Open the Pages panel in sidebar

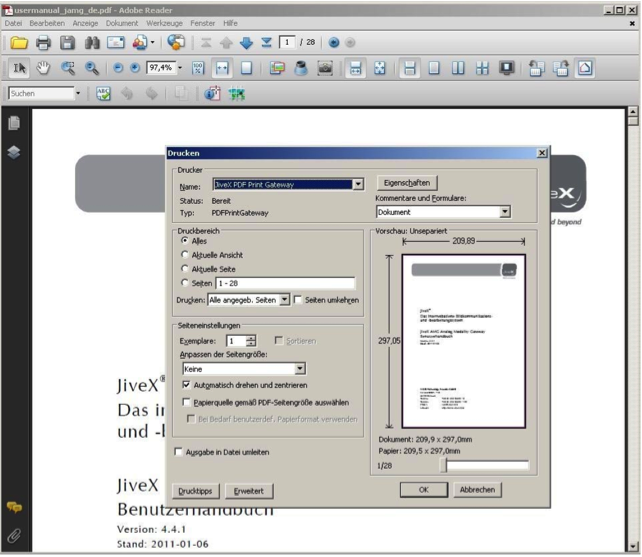pyautogui.click(x=14, y=123)
